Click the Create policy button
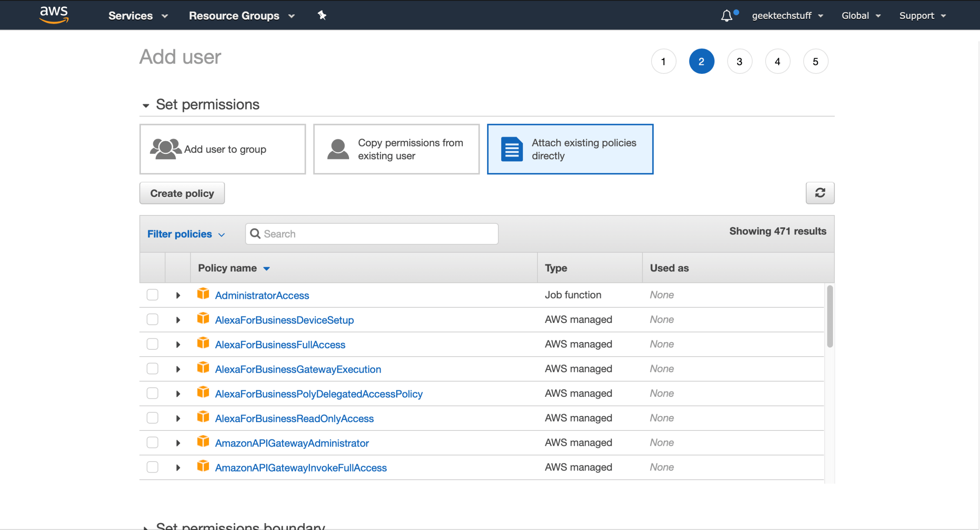Viewport: 980px width, 530px height. click(182, 193)
